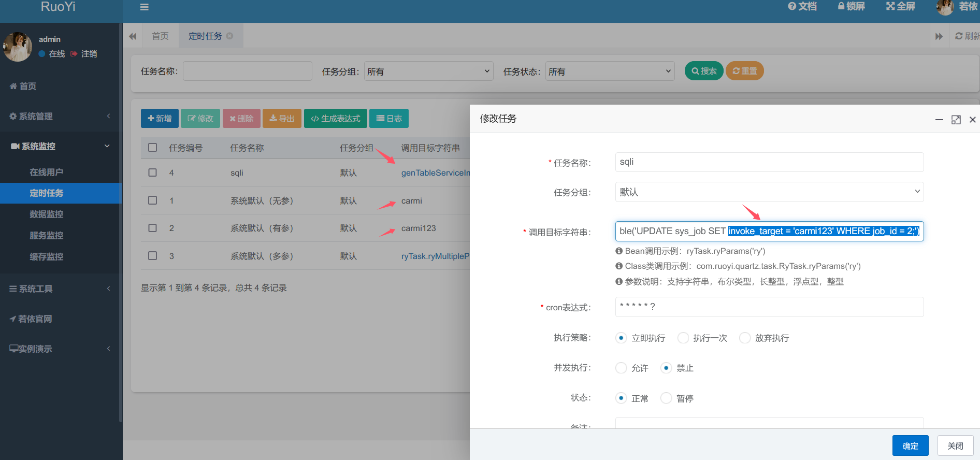The height and width of the screenshot is (460, 980).
Task: Click the 关闭 button in dialog
Action: tap(955, 445)
